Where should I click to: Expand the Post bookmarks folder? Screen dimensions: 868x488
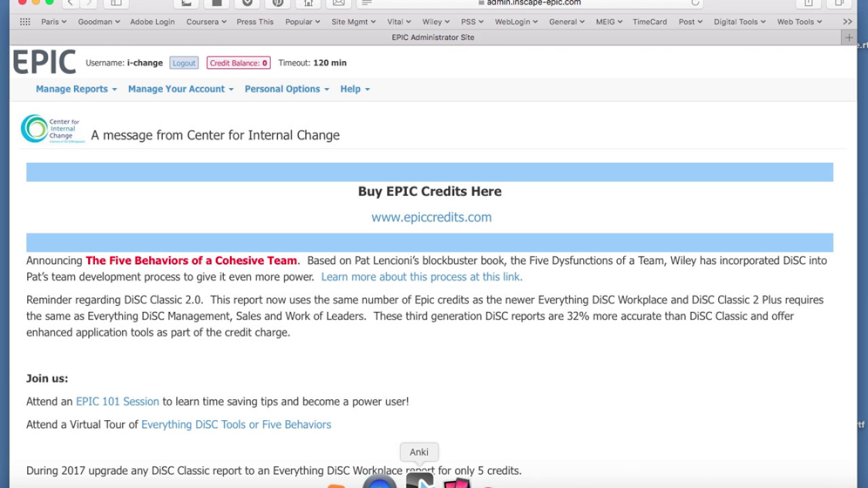coord(690,22)
